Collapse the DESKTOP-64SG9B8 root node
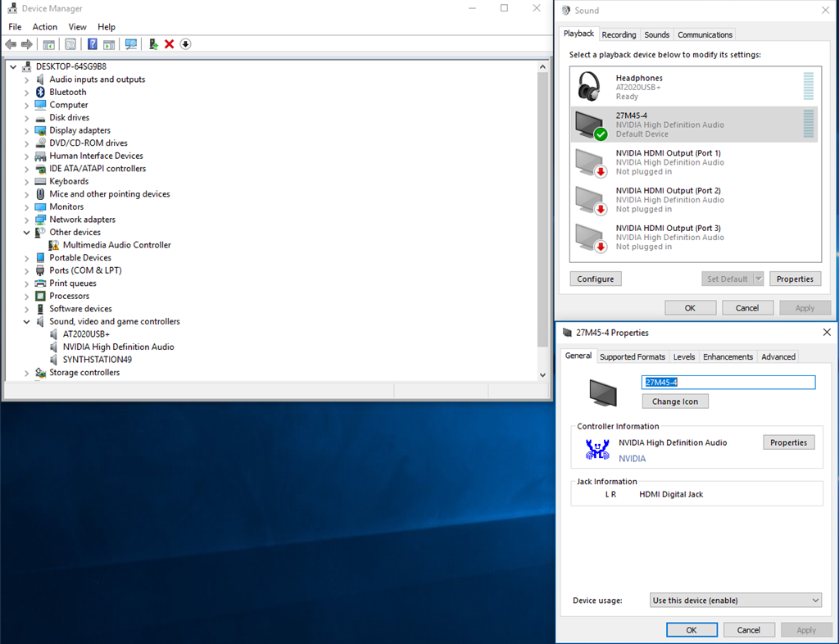This screenshot has height=644, width=839. pyautogui.click(x=13, y=67)
